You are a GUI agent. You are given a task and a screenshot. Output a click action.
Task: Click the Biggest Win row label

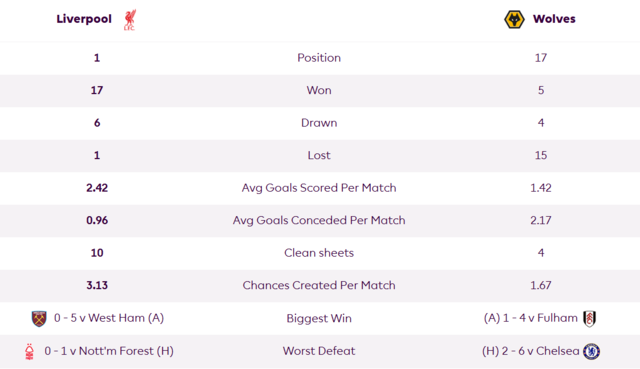tap(319, 318)
